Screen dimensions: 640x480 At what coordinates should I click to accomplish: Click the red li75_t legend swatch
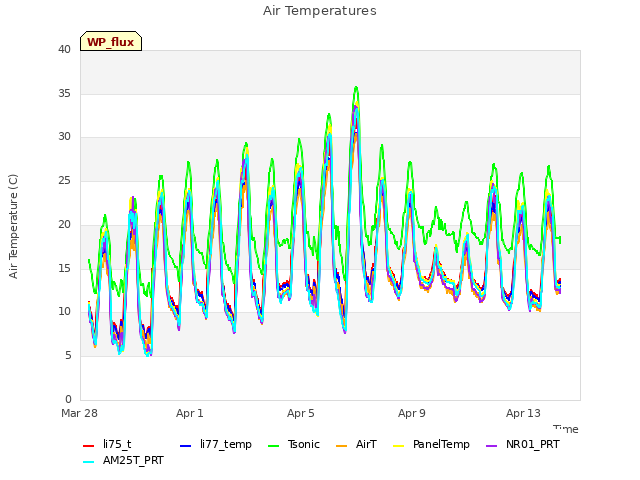[x=88, y=446]
